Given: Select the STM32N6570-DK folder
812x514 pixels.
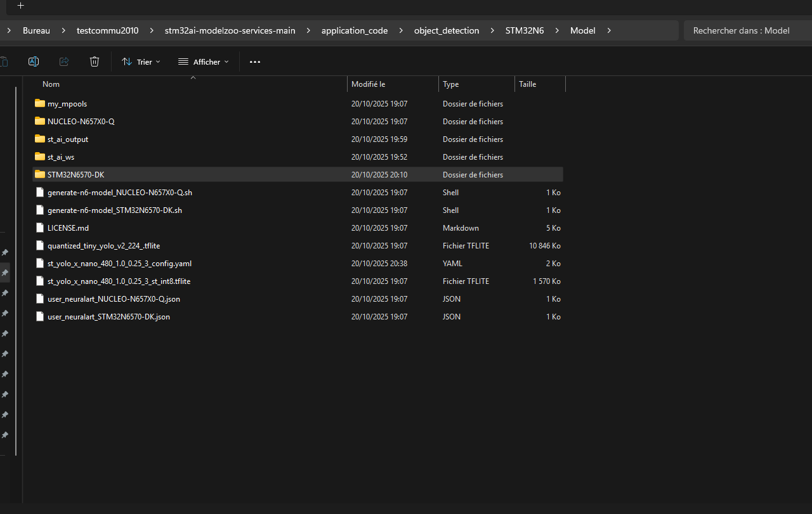Looking at the screenshot, I should click(x=75, y=174).
